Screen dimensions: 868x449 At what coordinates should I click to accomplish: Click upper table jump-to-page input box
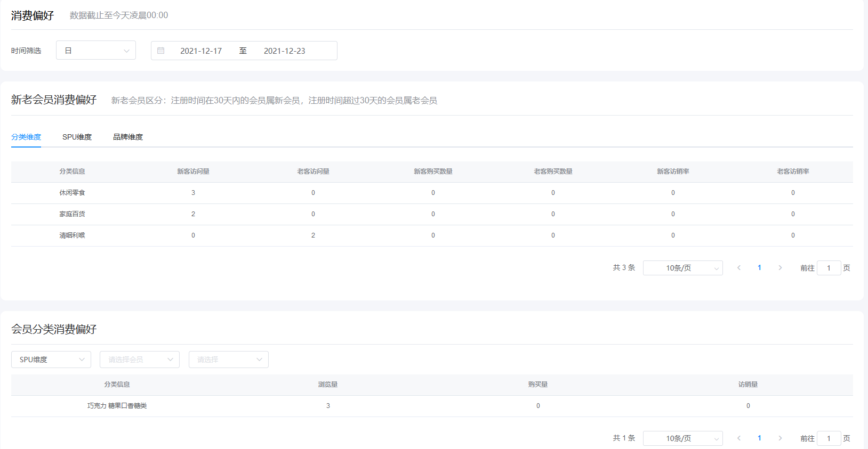point(829,268)
